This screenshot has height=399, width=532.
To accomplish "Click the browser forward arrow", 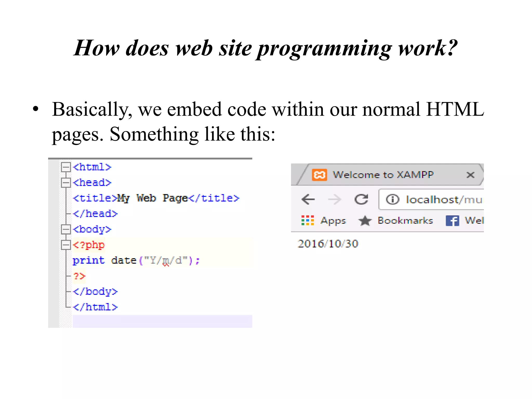I will pyautogui.click(x=335, y=199).
